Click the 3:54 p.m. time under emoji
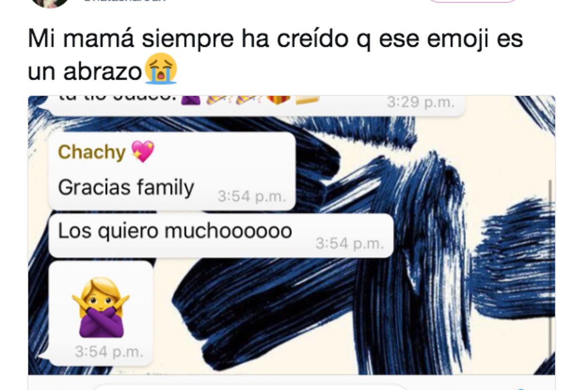Viewport: 588px width, 390px height. tap(109, 351)
